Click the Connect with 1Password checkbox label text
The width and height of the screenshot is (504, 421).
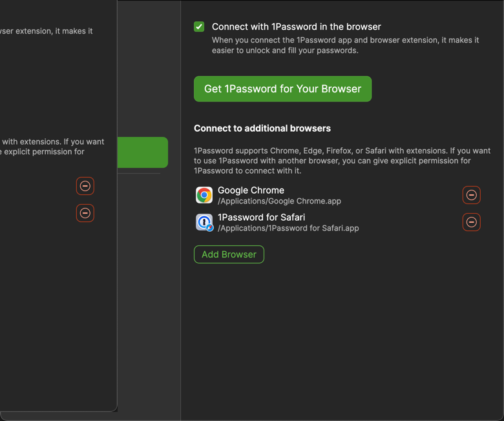pyautogui.click(x=296, y=27)
